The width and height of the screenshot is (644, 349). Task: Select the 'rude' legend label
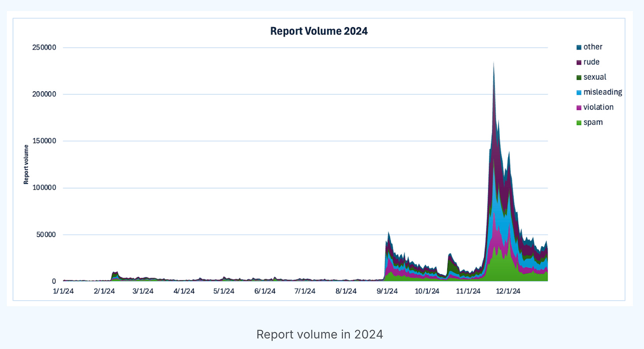[x=591, y=62]
